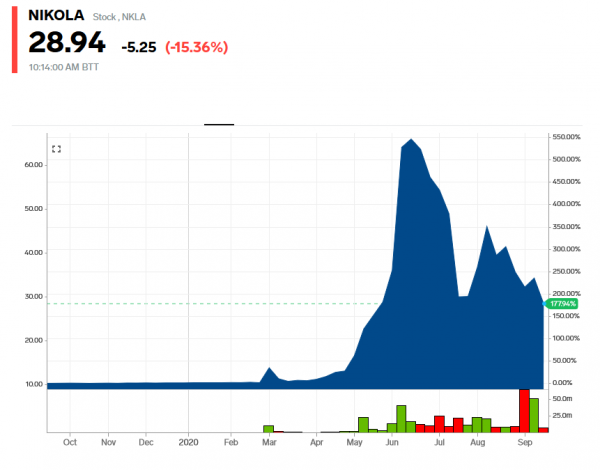Click the 300.00% percent axis label
The image size is (600, 470).
coord(566,249)
